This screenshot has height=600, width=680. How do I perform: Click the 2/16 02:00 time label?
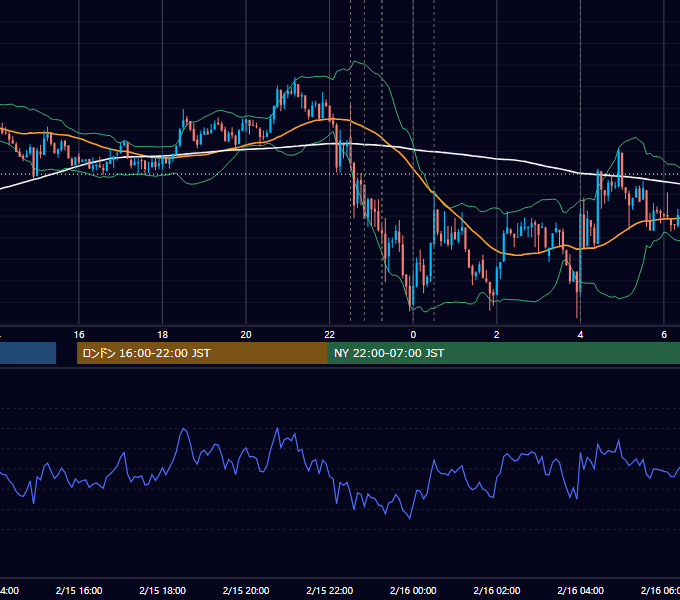[497, 590]
